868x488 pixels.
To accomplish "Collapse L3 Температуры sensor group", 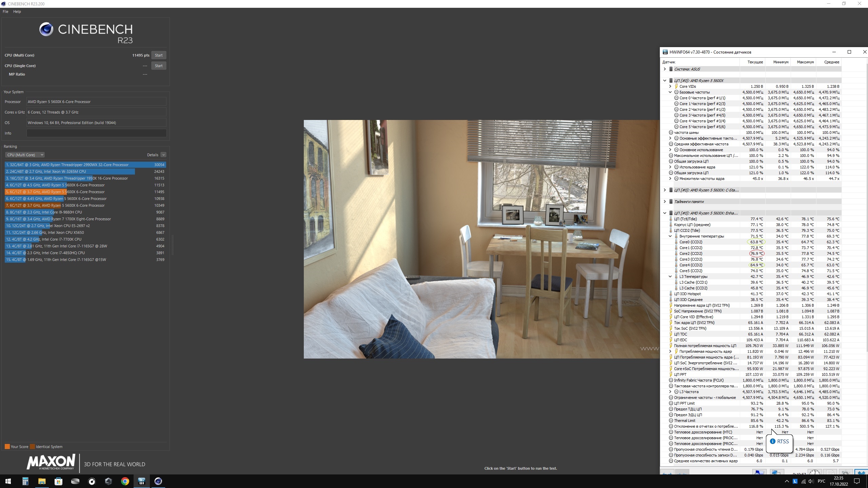I will click(x=670, y=277).
